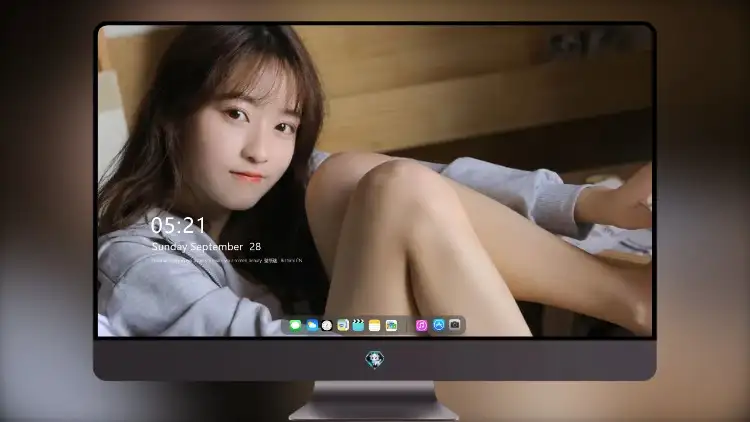This screenshot has height=422, width=750.
Task: Open the Weather app in dock
Action: click(x=311, y=325)
